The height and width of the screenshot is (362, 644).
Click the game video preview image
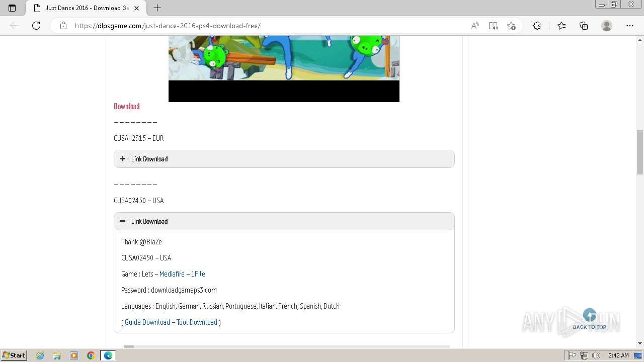(284, 68)
